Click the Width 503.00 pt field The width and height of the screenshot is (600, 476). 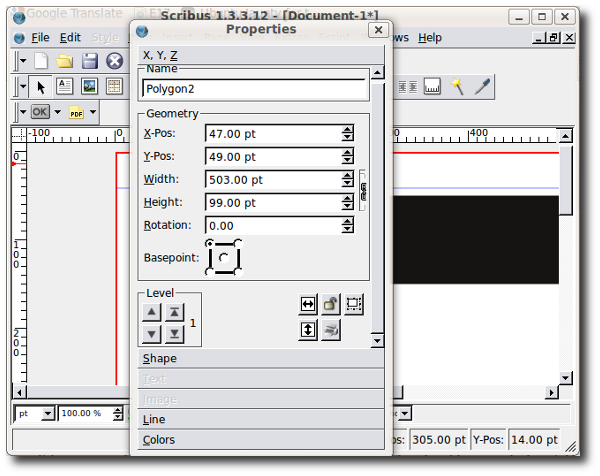(274, 180)
